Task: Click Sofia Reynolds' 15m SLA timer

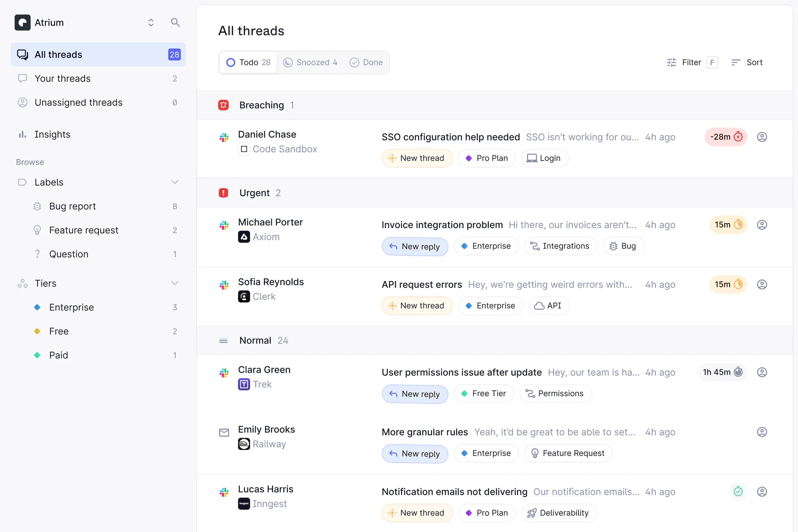Action: 728,284
